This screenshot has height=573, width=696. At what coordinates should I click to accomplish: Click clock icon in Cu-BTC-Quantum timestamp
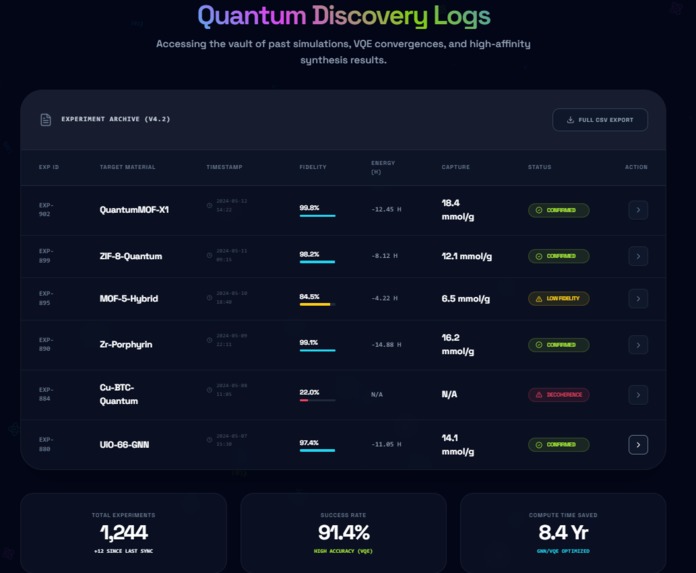click(210, 390)
